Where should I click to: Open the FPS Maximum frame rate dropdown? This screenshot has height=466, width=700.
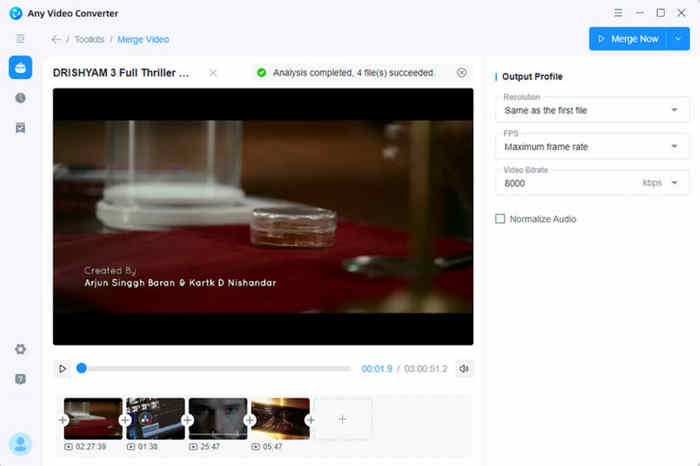(x=592, y=146)
